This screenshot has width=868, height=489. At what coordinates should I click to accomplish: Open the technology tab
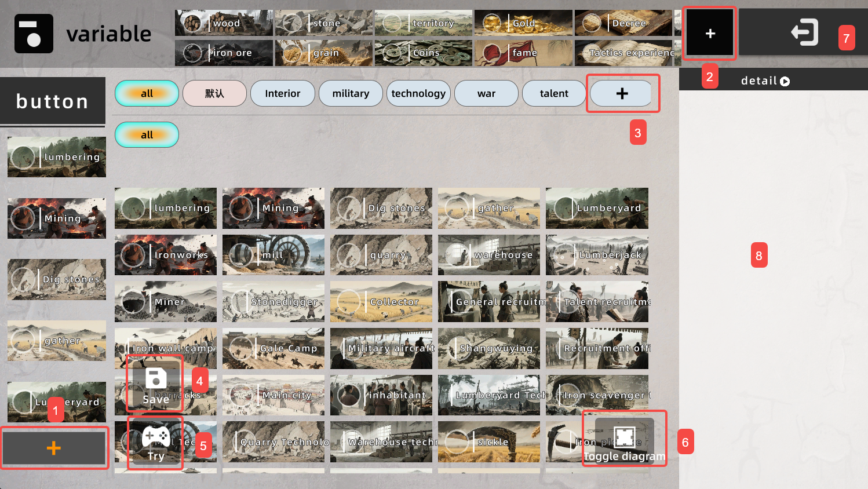pos(418,93)
